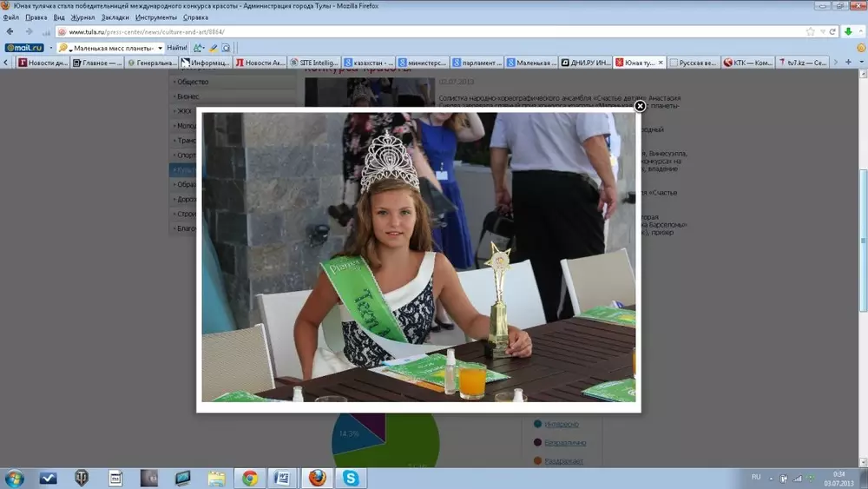Expand the address bar history dropdown
The height and width of the screenshot is (489, 868).
[822, 32]
